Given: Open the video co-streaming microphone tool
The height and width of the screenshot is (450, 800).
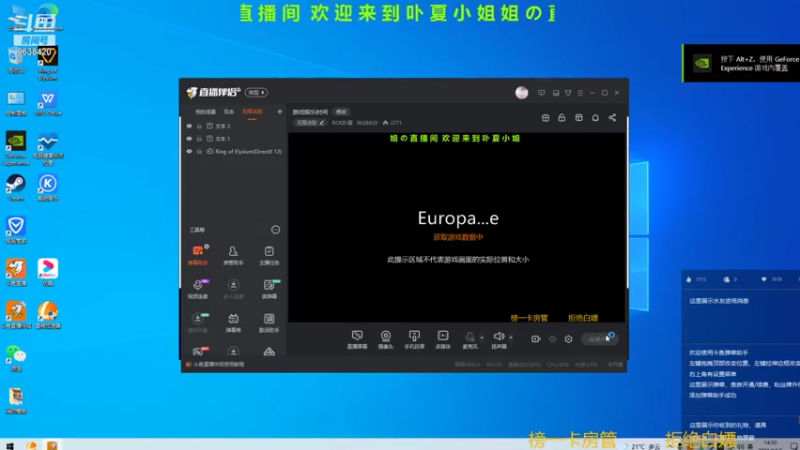Looking at the screenshot, I should pyautogui.click(x=198, y=288).
